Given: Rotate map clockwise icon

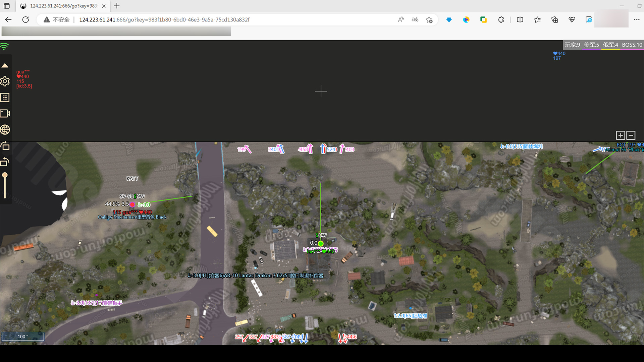Looking at the screenshot, I should click(5, 146).
